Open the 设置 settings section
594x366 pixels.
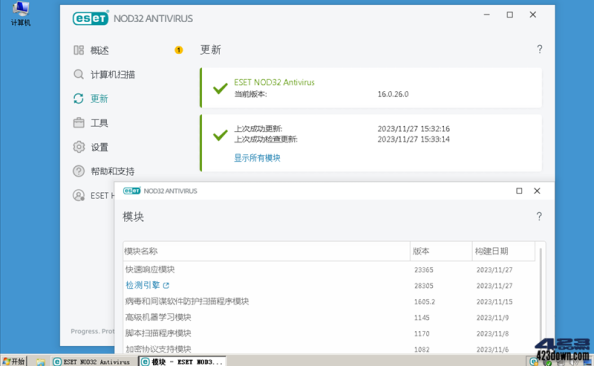coord(99,147)
